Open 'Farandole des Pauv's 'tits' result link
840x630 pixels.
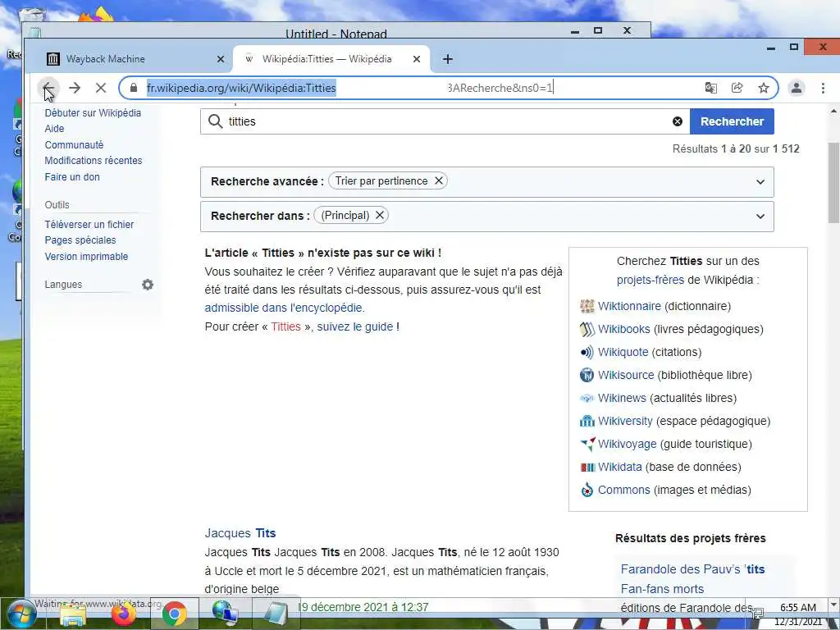pos(692,569)
